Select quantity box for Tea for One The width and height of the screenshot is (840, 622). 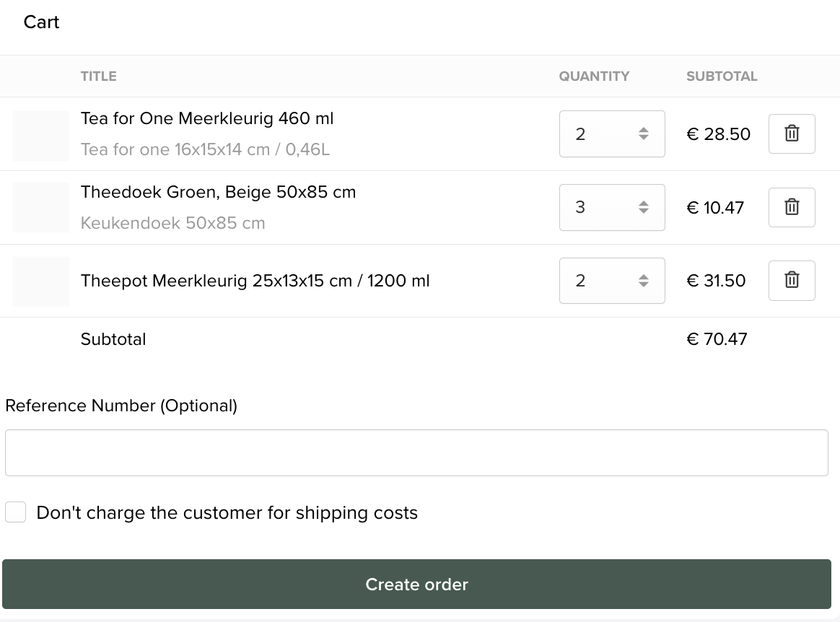612,134
